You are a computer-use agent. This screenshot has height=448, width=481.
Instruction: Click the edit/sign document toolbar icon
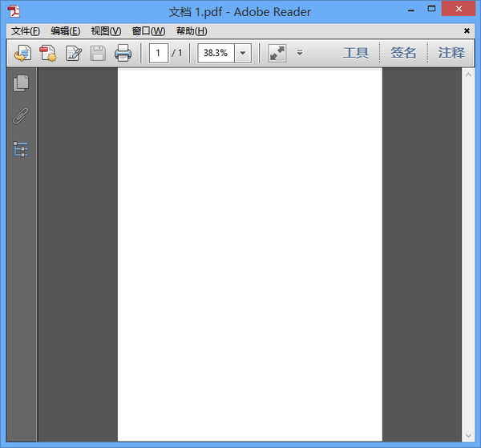pos(74,53)
